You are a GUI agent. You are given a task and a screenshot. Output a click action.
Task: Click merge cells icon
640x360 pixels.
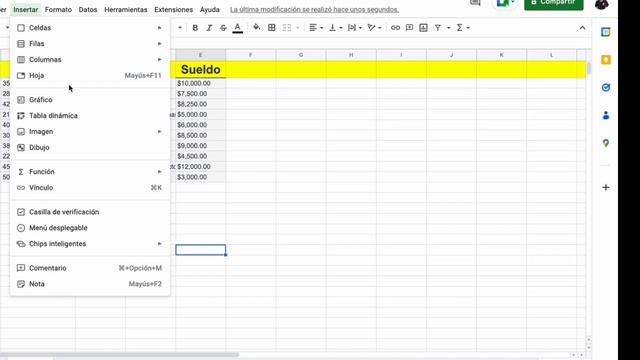pyautogui.click(x=287, y=28)
